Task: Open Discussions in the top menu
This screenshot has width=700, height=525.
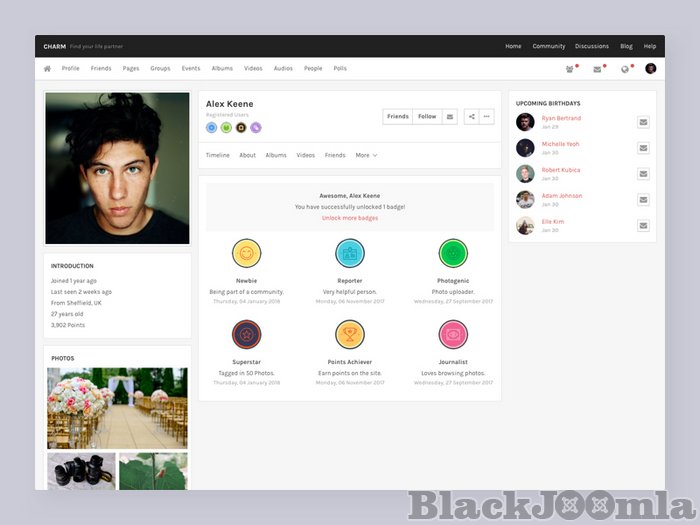Action: [592, 46]
